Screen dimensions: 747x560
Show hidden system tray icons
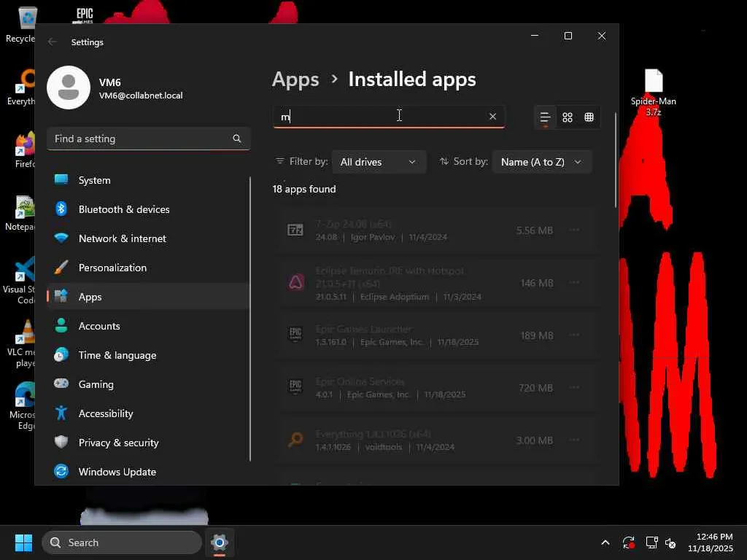point(605,542)
